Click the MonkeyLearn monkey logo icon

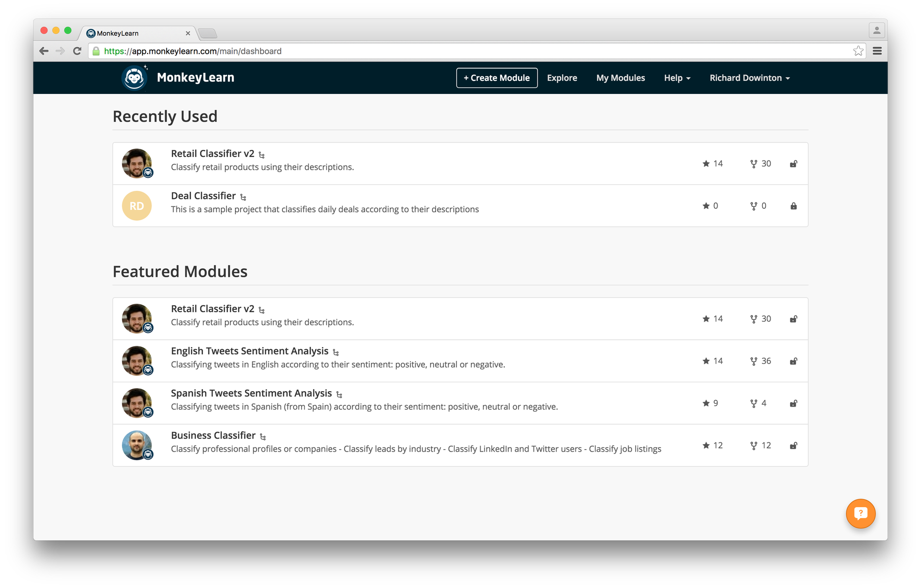pos(134,78)
